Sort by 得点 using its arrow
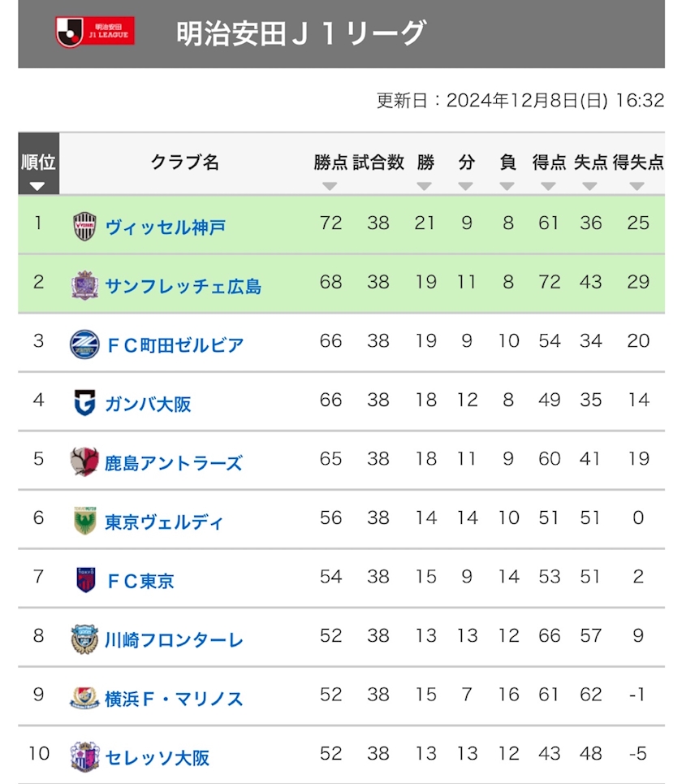Viewport: 682px width, 784px height. pyautogui.click(x=549, y=186)
